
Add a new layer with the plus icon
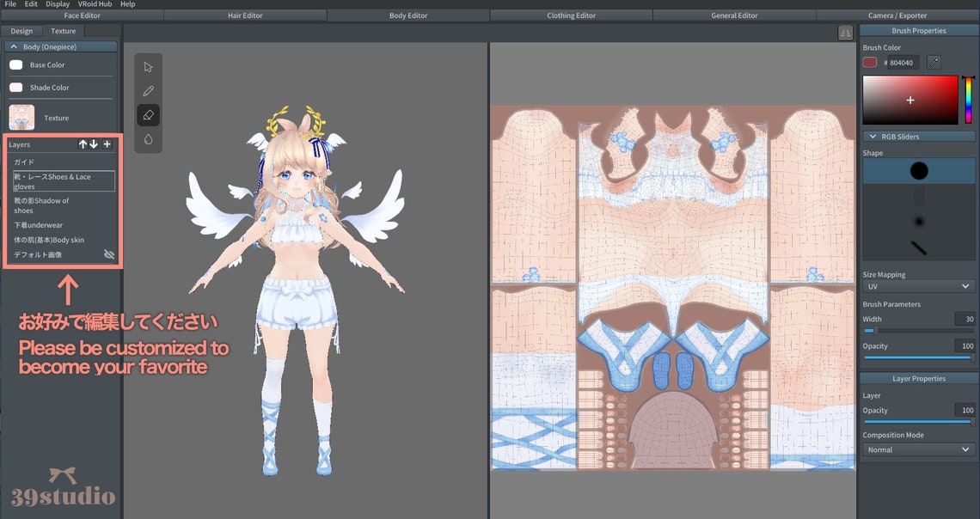(x=107, y=144)
